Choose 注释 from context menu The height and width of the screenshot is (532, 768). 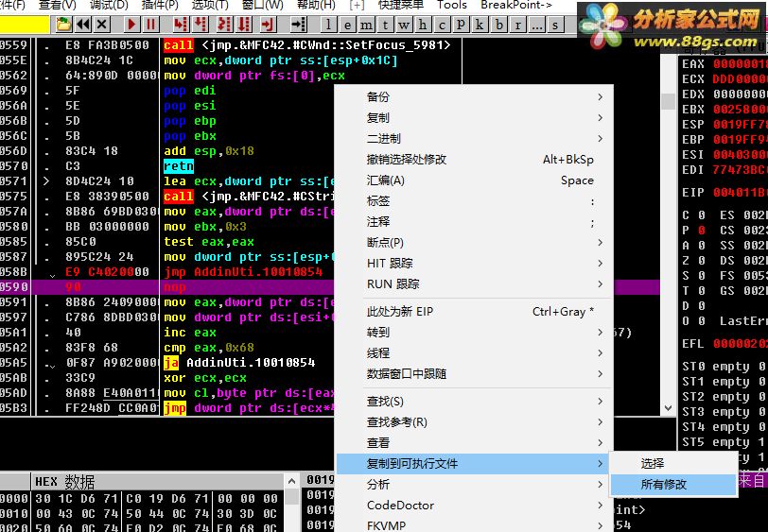pos(474,222)
